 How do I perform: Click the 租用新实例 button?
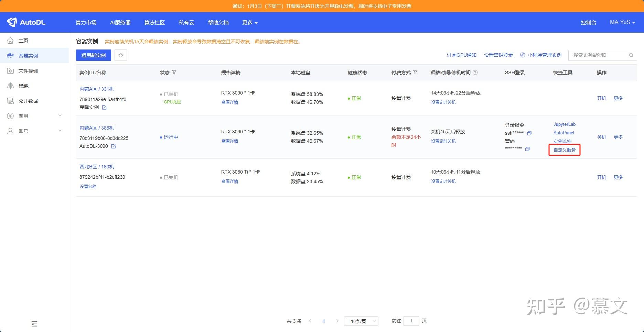[93, 55]
